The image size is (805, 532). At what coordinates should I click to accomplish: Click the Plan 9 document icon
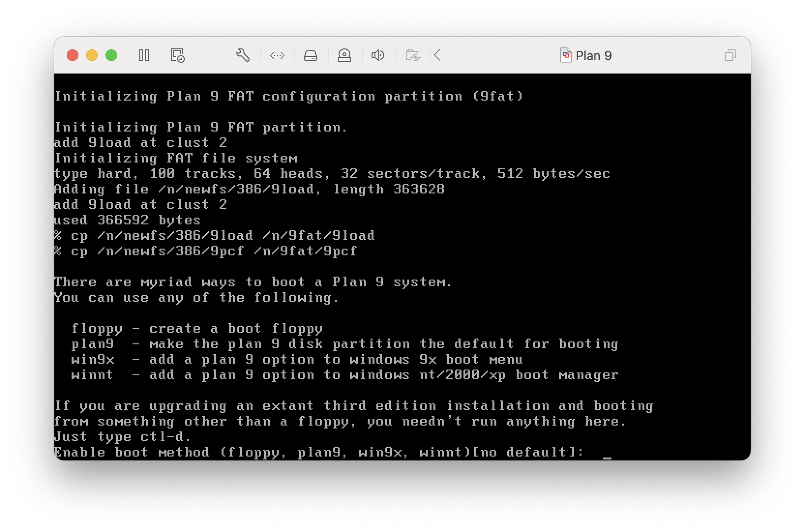566,55
